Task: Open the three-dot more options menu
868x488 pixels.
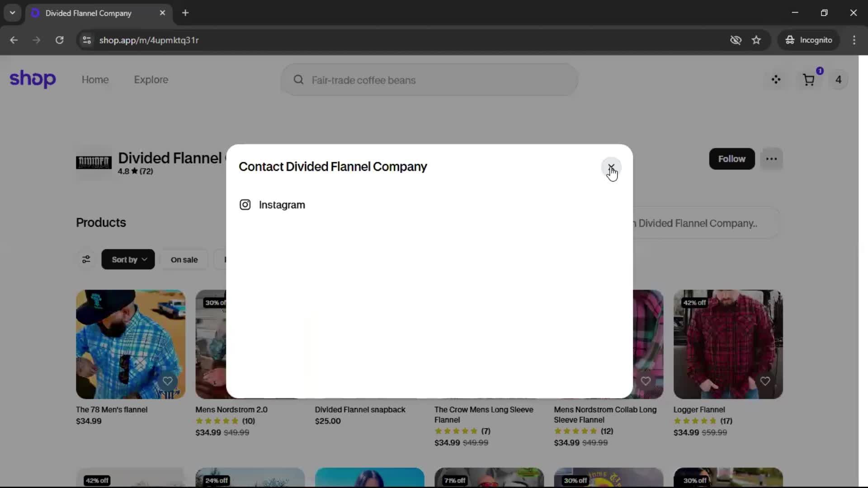Action: [771, 159]
